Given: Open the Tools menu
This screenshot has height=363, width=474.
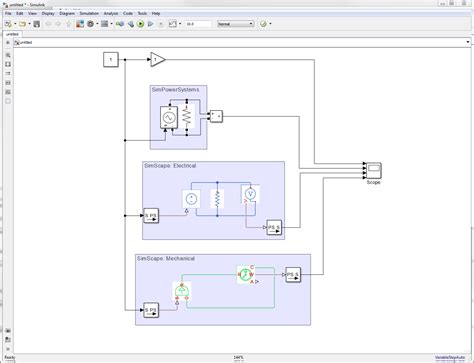Looking at the screenshot, I should (x=142, y=14).
